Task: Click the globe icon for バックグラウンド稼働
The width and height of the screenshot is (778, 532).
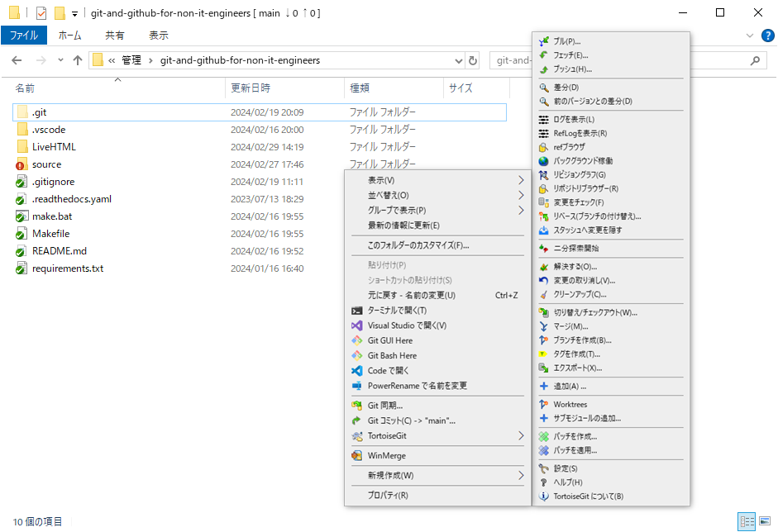Action: (x=544, y=161)
